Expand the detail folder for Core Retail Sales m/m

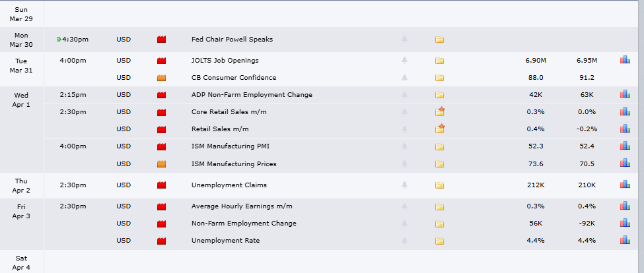440,111
